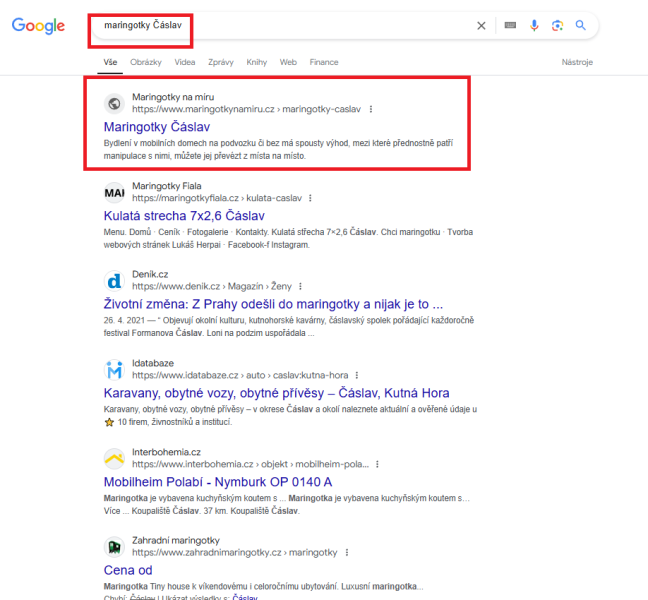Click the star rating icon under Idatabaze
648x600 pixels.
(109, 422)
